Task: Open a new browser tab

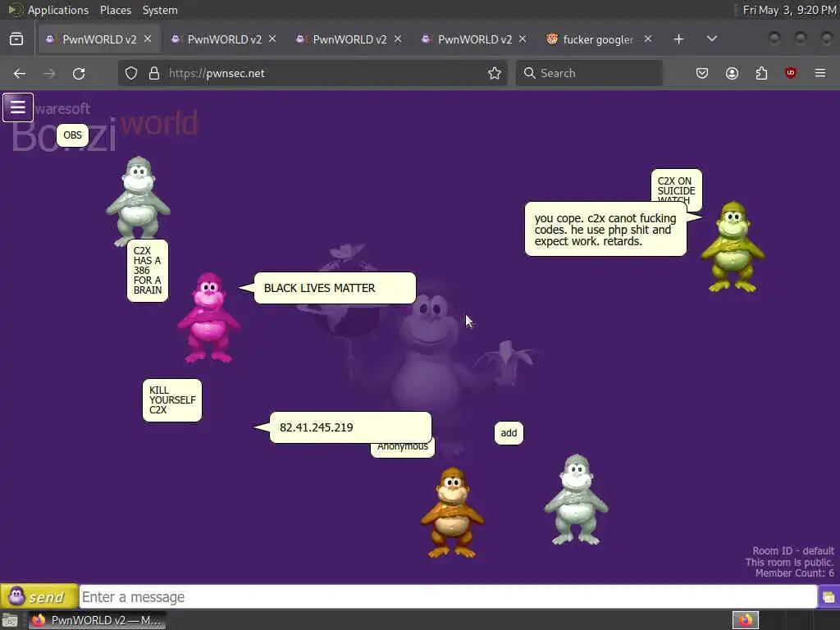Action: 678,39
